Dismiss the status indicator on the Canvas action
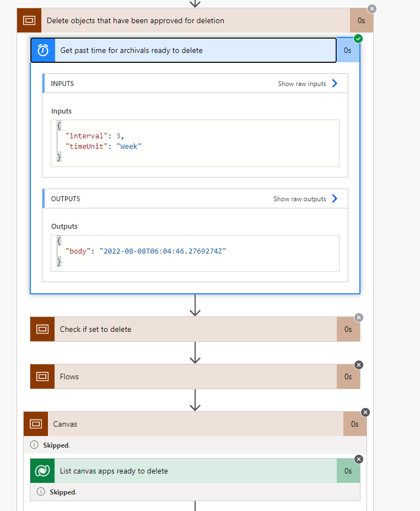 click(365, 412)
